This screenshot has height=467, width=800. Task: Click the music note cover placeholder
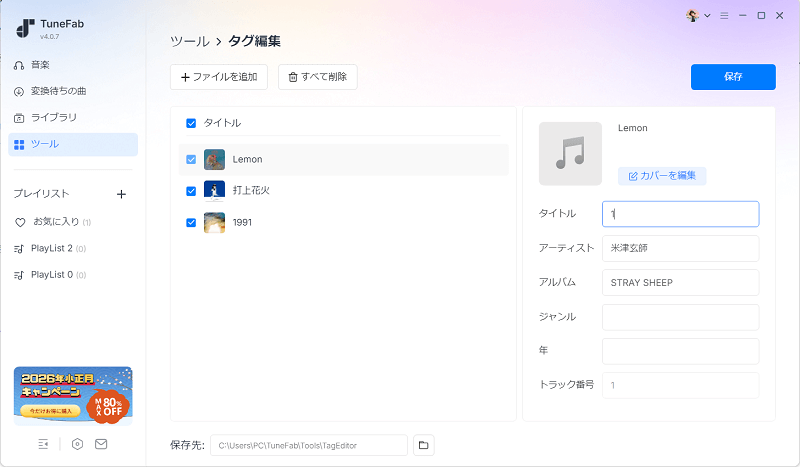(x=570, y=154)
